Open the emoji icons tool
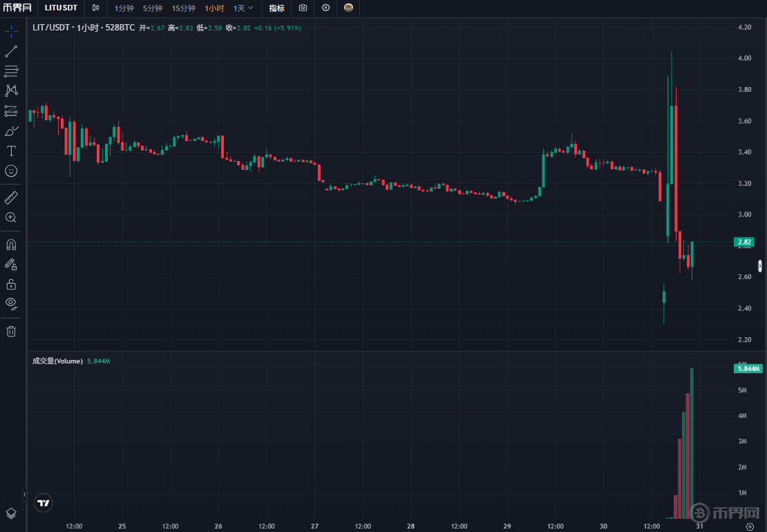The height and width of the screenshot is (532, 767). [x=11, y=171]
